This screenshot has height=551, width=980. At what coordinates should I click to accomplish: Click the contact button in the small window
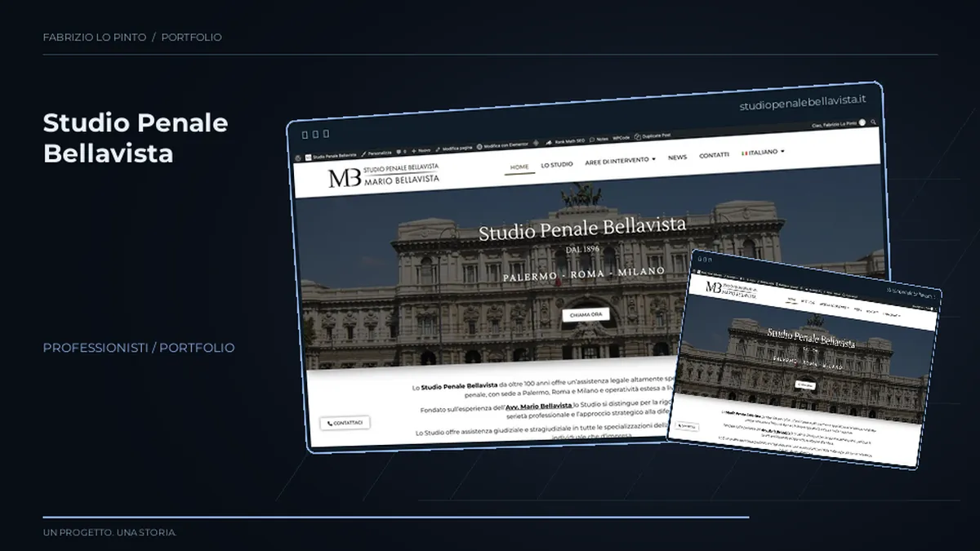tap(686, 426)
